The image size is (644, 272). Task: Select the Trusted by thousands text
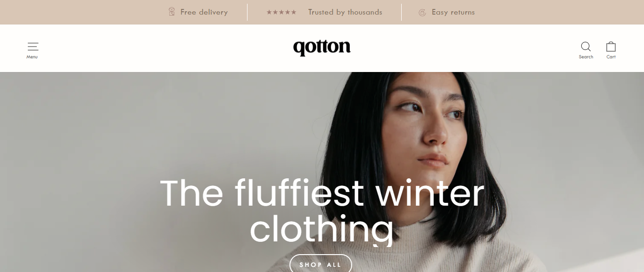click(345, 12)
